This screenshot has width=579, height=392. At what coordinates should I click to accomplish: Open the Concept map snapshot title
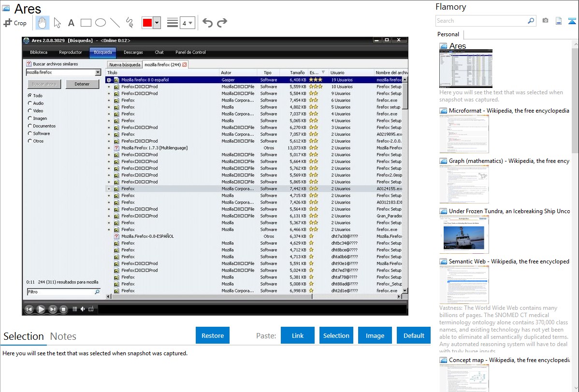[x=509, y=360]
